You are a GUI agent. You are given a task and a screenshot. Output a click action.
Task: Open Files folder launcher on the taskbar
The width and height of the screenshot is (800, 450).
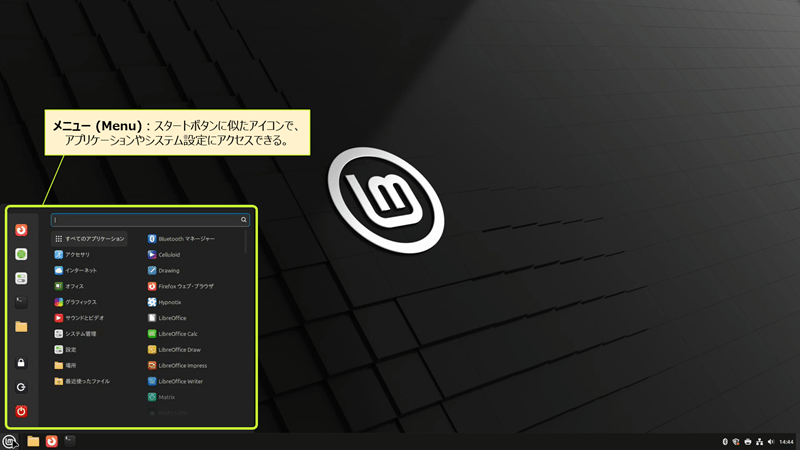coord(33,441)
